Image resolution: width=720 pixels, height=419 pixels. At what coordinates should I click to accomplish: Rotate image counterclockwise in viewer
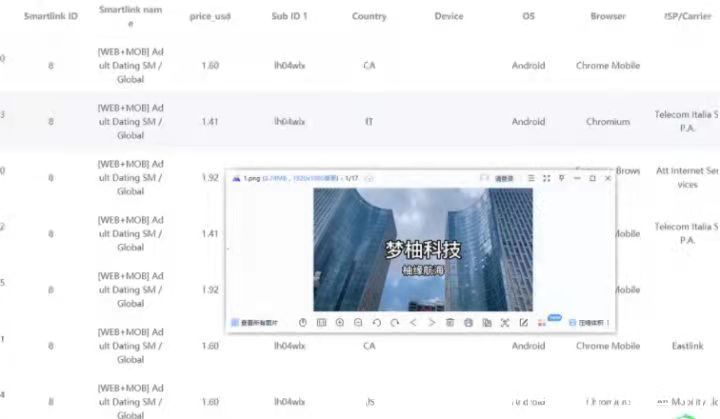(x=377, y=323)
